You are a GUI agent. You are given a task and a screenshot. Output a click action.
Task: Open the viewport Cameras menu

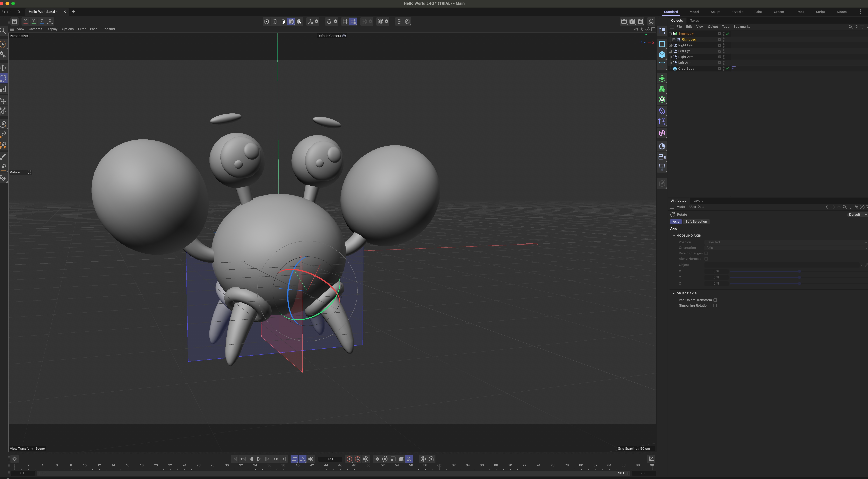[35, 29]
